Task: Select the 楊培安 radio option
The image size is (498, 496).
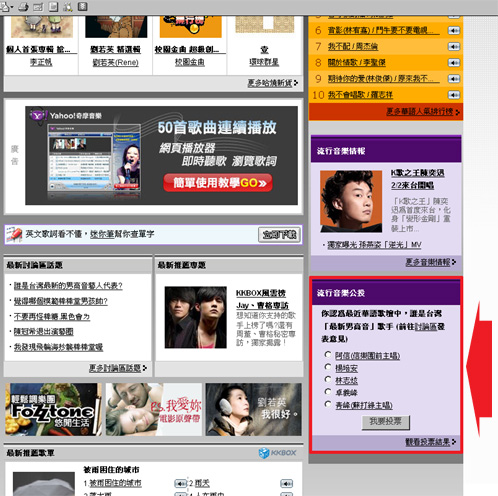Action: 328,367
